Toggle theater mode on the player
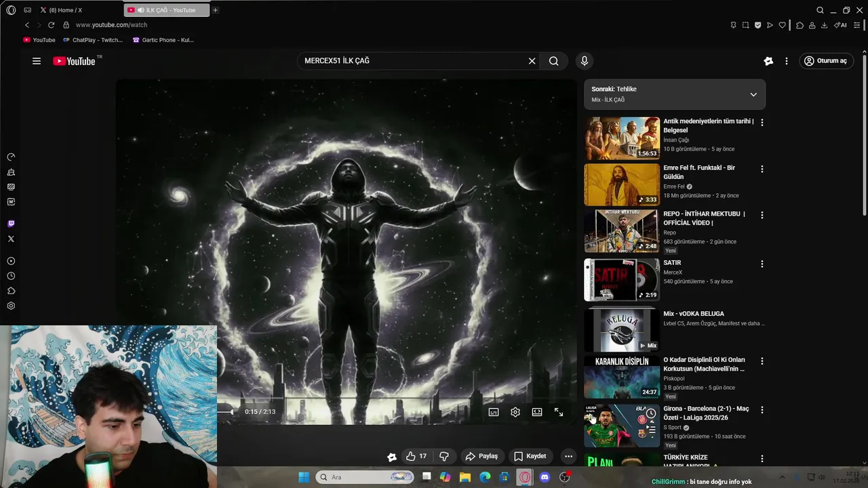 pyautogui.click(x=537, y=412)
